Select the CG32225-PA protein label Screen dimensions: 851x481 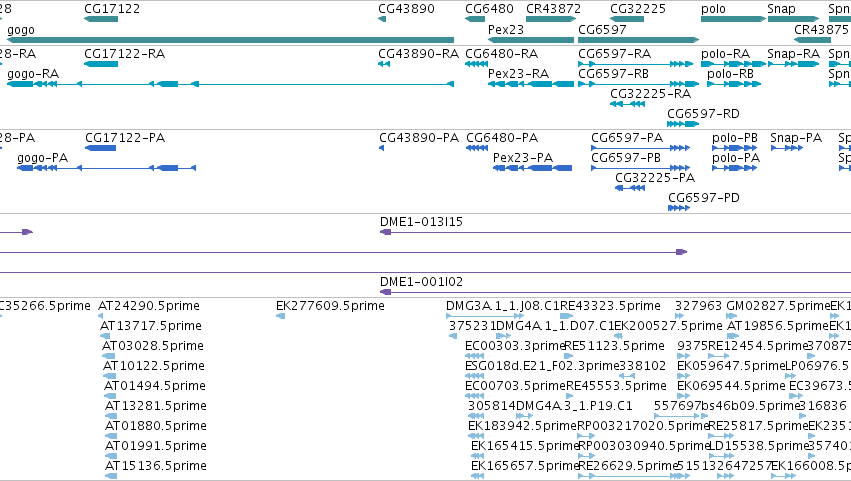point(655,178)
